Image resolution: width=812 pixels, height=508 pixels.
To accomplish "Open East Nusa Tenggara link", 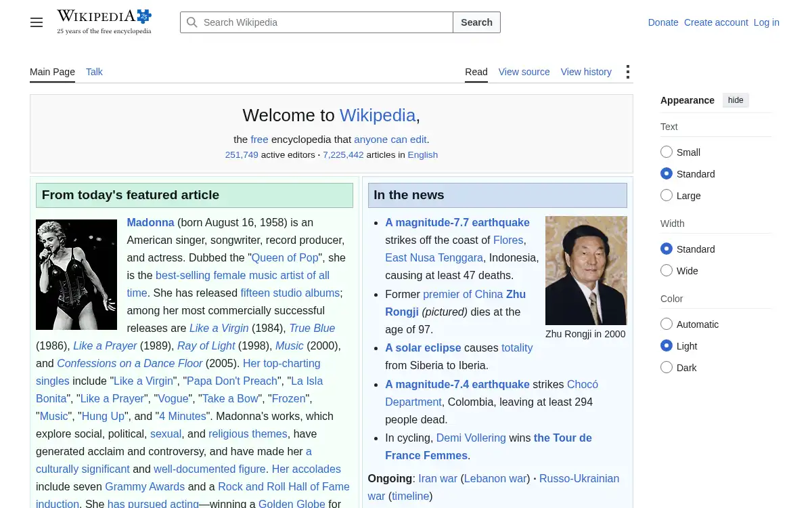I will (x=434, y=257).
